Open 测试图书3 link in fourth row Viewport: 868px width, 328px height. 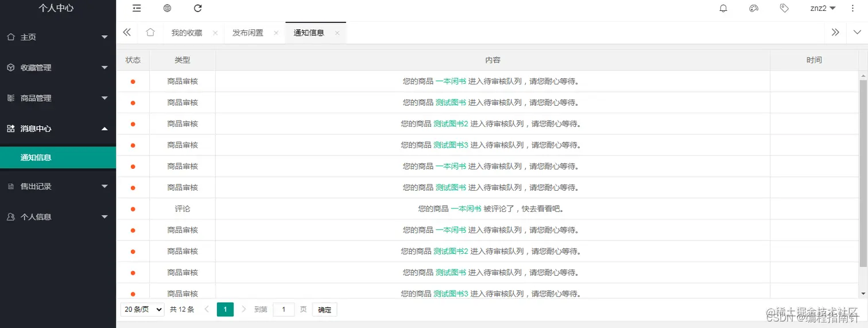click(x=451, y=145)
